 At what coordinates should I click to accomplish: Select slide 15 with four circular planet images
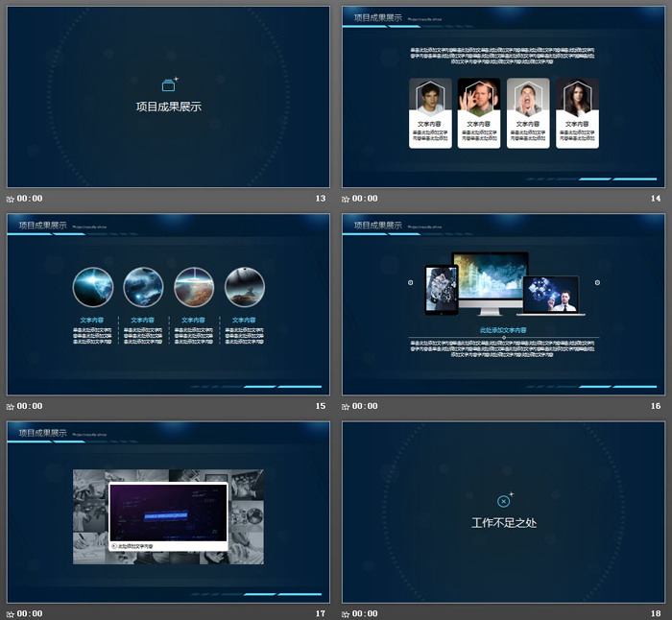168,304
